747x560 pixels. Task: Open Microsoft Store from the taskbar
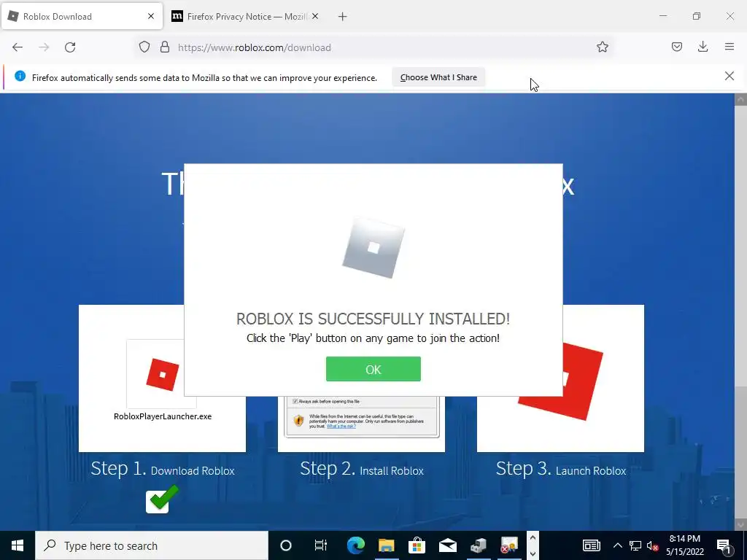click(417, 545)
